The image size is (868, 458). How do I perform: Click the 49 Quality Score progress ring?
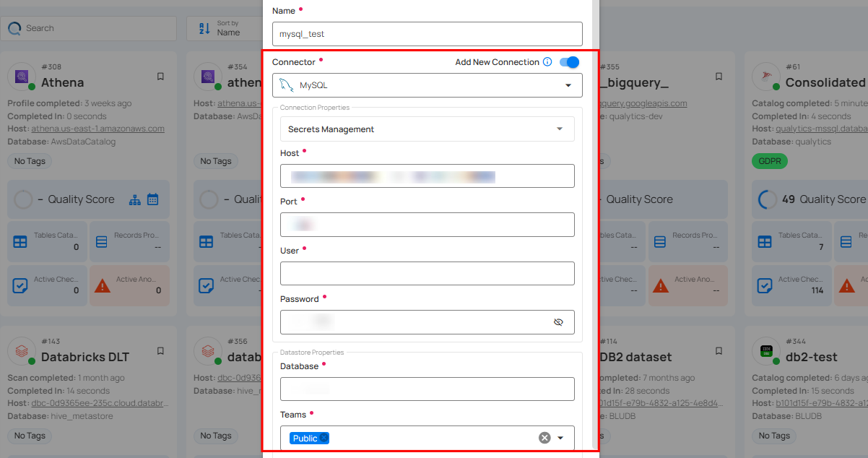[768, 199]
